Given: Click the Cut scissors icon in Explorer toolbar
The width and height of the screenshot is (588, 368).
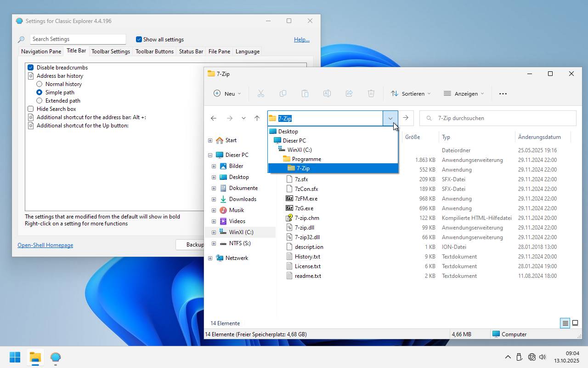Looking at the screenshot, I should 261,93.
